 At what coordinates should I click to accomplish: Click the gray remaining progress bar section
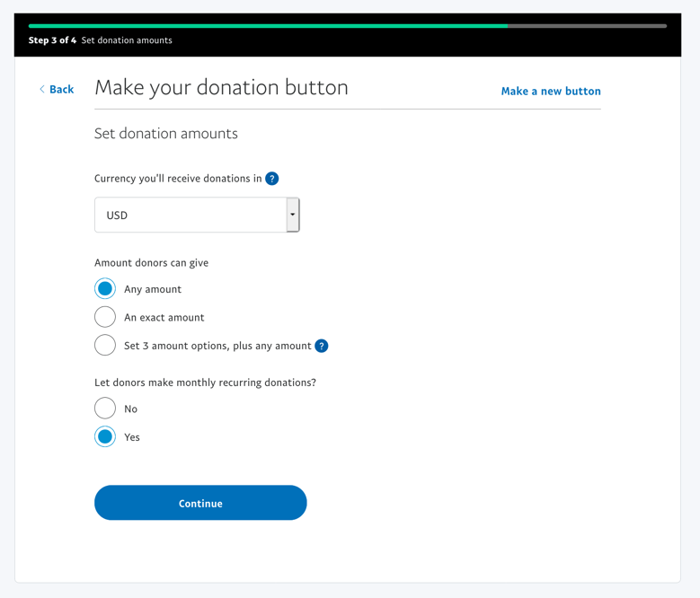pos(587,26)
